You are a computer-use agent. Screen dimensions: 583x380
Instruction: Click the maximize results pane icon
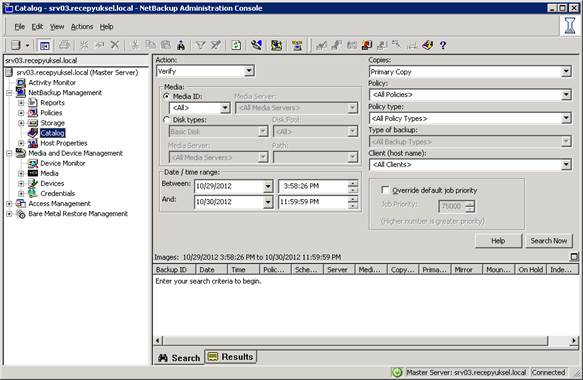tap(574, 257)
